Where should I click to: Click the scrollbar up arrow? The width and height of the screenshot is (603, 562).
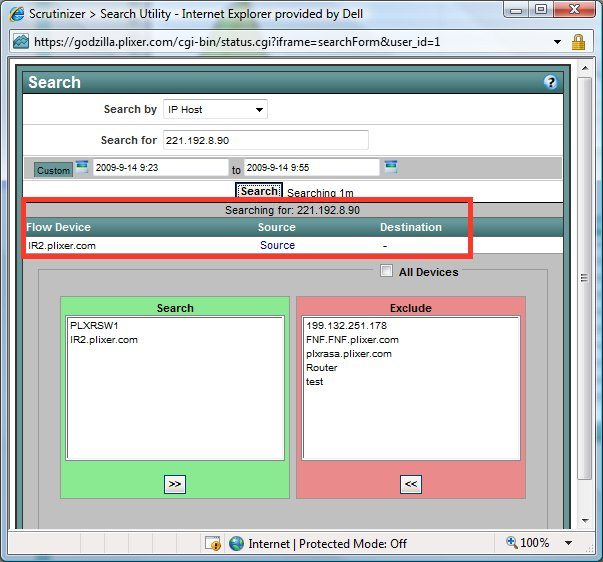[585, 69]
